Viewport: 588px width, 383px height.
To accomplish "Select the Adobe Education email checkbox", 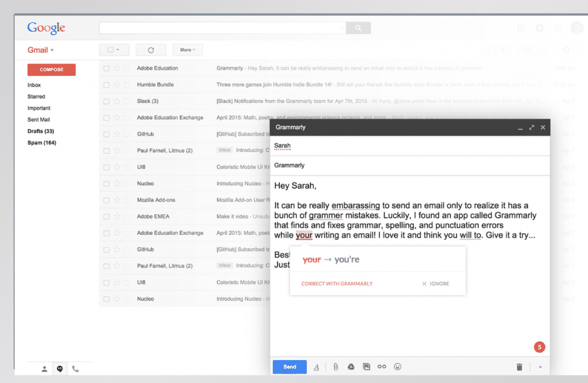I will pyautogui.click(x=106, y=69).
